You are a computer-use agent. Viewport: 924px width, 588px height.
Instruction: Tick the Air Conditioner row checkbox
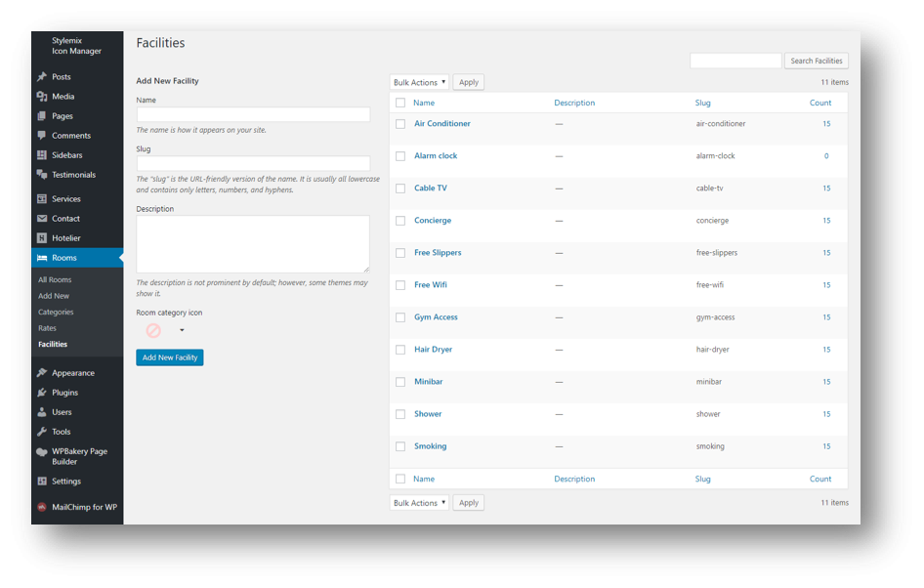click(400, 124)
